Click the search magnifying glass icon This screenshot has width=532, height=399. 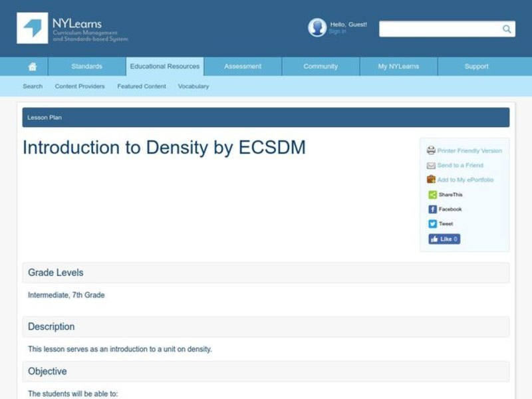point(506,29)
